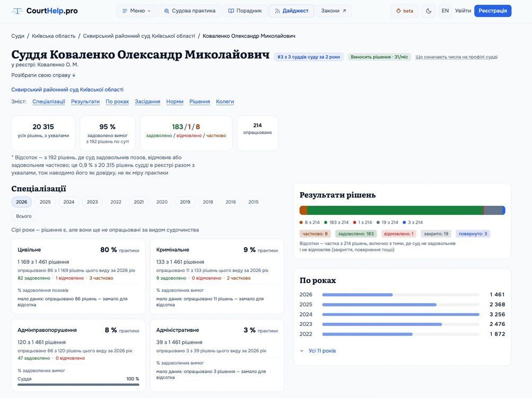532x398 pixels.
Task: Open the Дайджест feed section
Action: point(291,11)
